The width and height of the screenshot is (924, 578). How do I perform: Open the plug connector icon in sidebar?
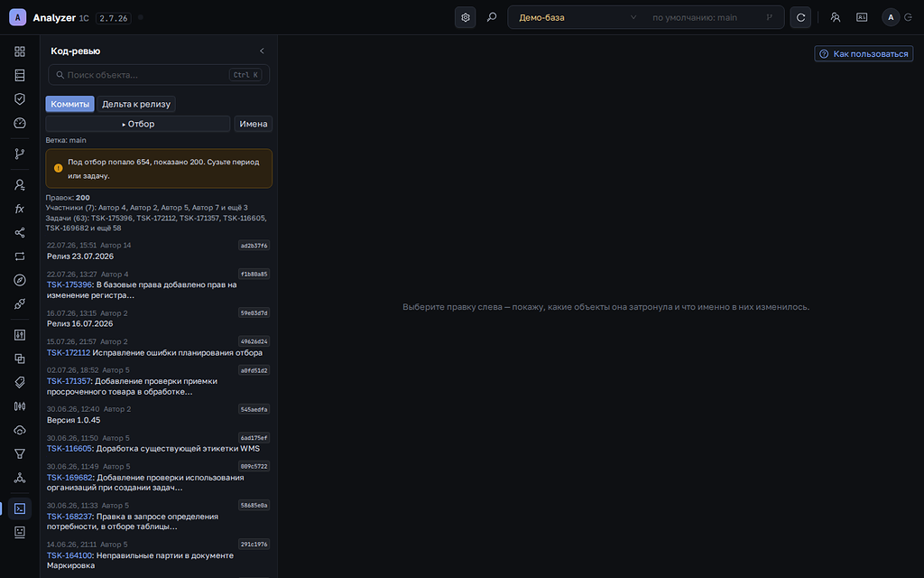(20, 303)
